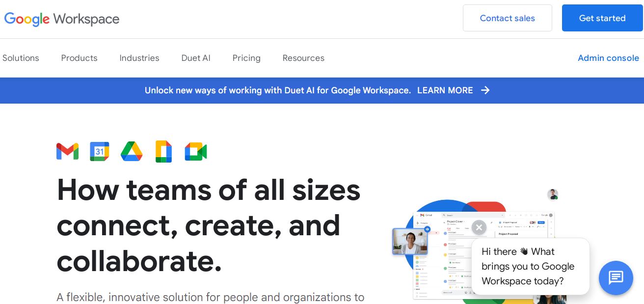Click LEARN MORE in the banner
Image resolution: width=644 pixels, height=304 pixels.
tap(445, 90)
